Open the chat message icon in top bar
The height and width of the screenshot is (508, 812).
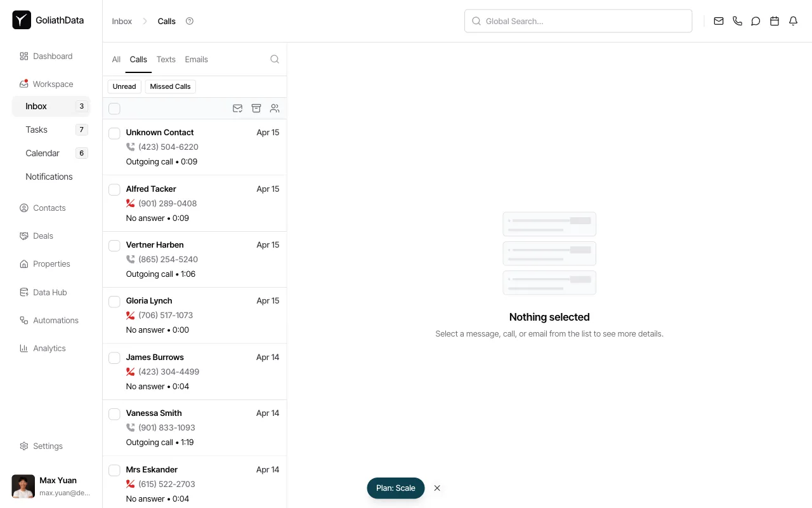(756, 21)
